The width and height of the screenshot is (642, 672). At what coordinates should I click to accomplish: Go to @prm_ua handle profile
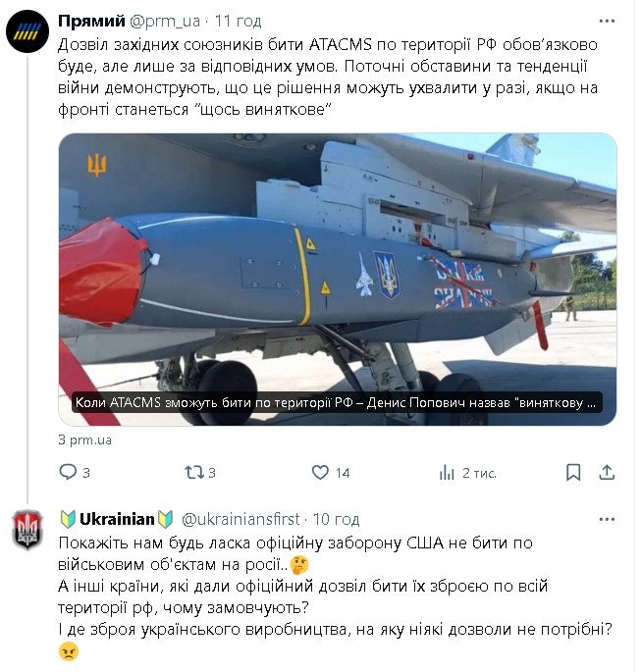pyautogui.click(x=165, y=21)
